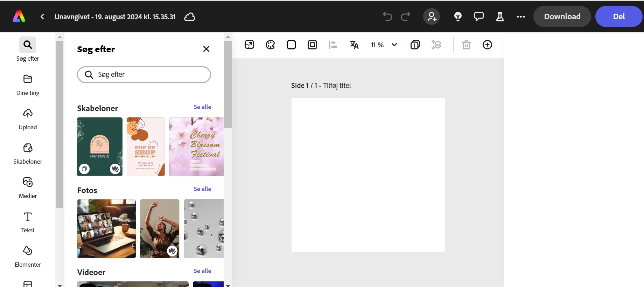Select the green Grant Proposal template

point(100,146)
